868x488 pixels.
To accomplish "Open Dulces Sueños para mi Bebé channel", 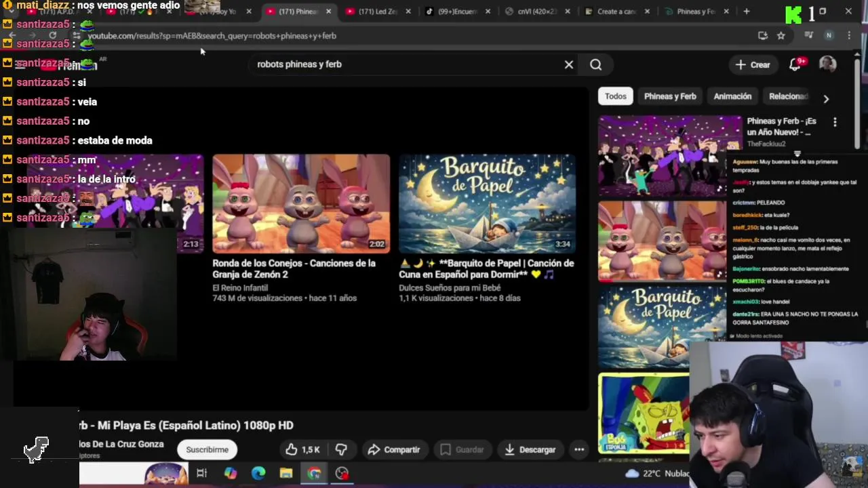I will (x=450, y=287).
